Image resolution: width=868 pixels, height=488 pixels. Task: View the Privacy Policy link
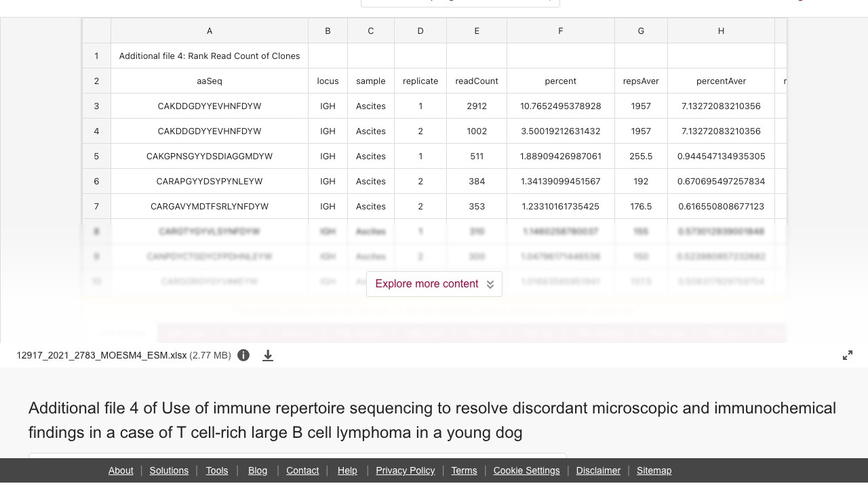(406, 470)
